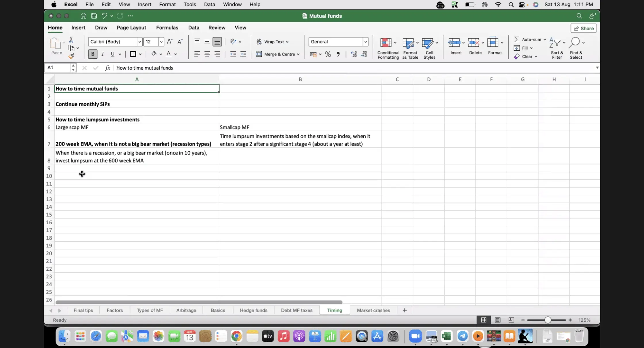Click the zoom slider handle
The image size is (644, 348).
point(548,320)
